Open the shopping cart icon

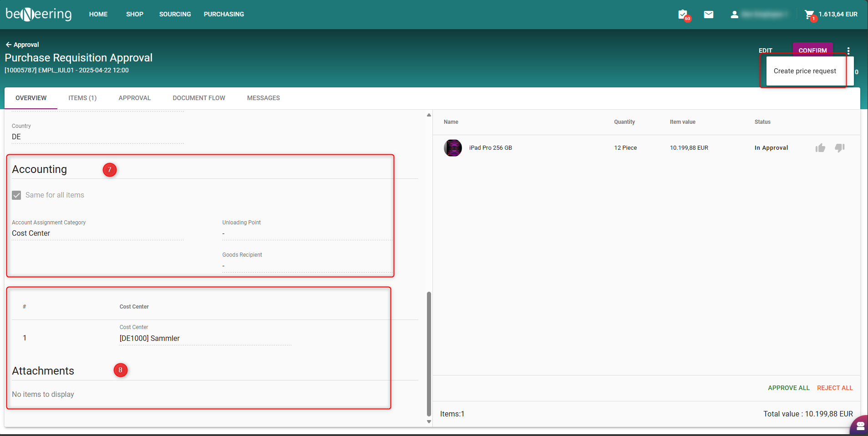(809, 15)
